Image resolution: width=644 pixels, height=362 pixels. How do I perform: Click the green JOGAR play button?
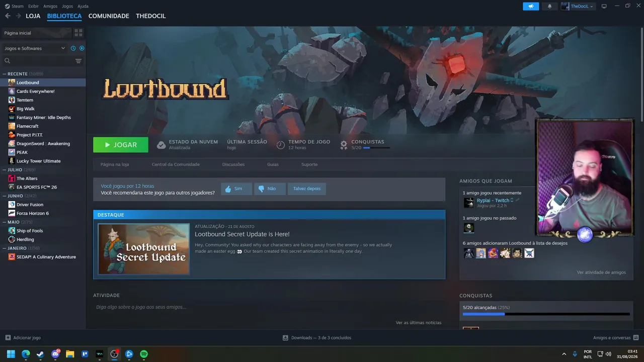(121, 145)
